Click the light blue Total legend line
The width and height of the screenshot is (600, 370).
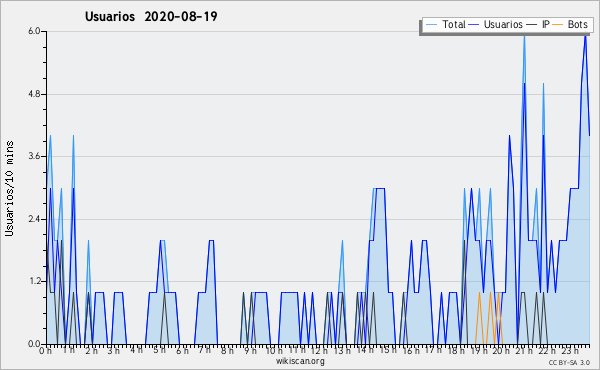tap(431, 25)
